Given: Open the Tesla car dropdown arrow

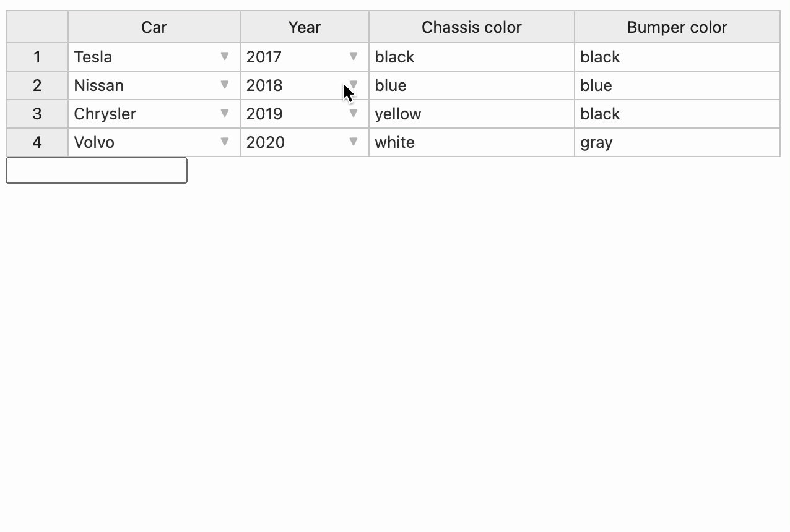Looking at the screenshot, I should coord(225,56).
